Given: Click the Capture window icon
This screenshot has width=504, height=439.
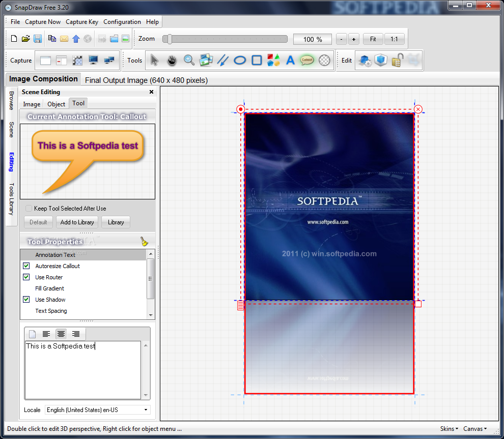Looking at the screenshot, I should (45, 61).
